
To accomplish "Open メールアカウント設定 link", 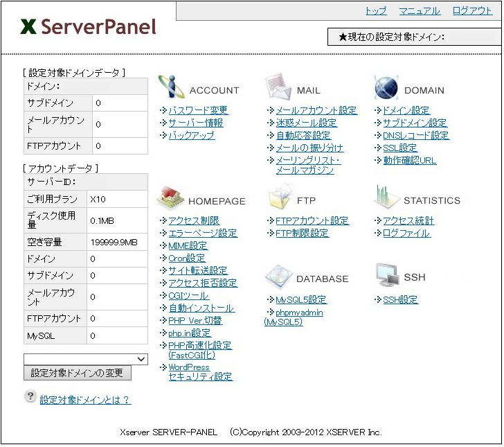I will [x=316, y=110].
